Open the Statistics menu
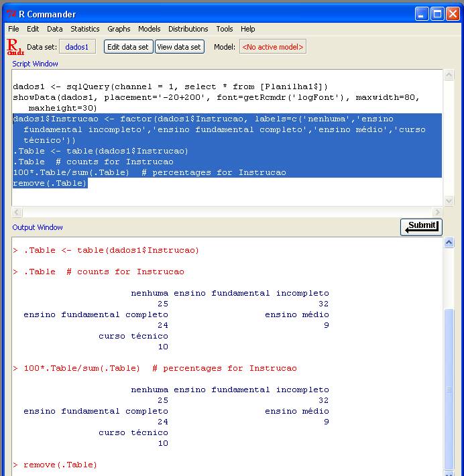 click(x=84, y=29)
